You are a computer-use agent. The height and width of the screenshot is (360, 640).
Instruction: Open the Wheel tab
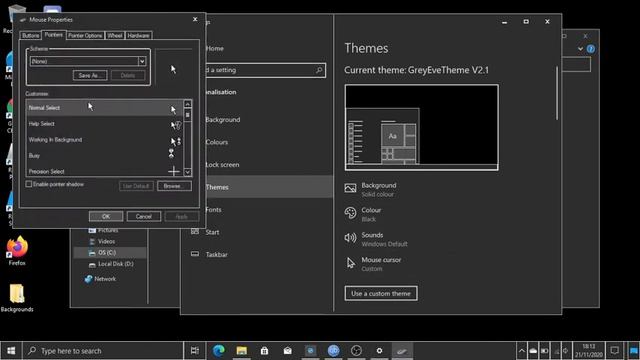coord(115,36)
